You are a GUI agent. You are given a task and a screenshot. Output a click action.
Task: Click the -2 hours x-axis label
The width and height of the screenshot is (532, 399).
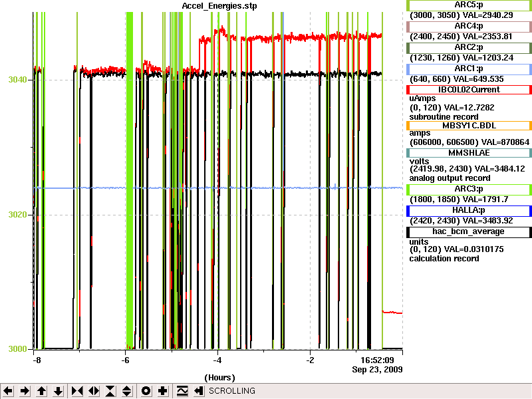[x=310, y=360]
